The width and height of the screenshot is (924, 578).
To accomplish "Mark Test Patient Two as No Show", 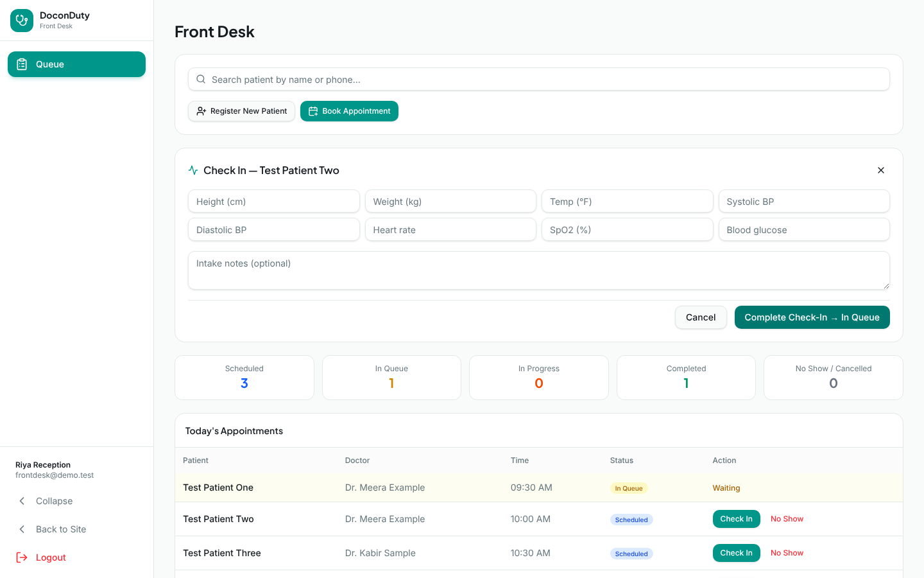I will (x=787, y=519).
